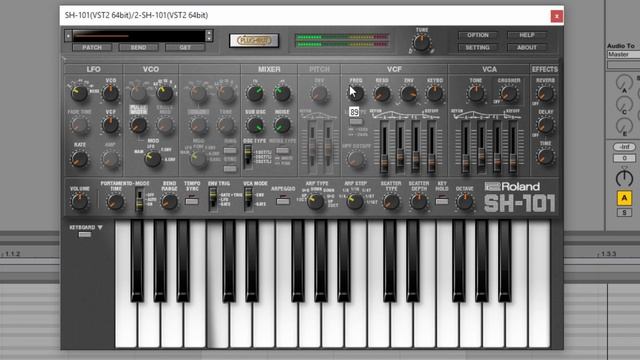Click the DAW track pan knob

[x=624, y=178]
